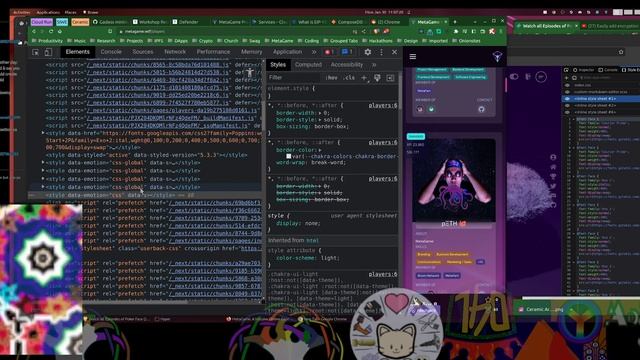This screenshot has width=640, height=360.
Task: Switch to the Defender browser tab
Action: [189, 22]
